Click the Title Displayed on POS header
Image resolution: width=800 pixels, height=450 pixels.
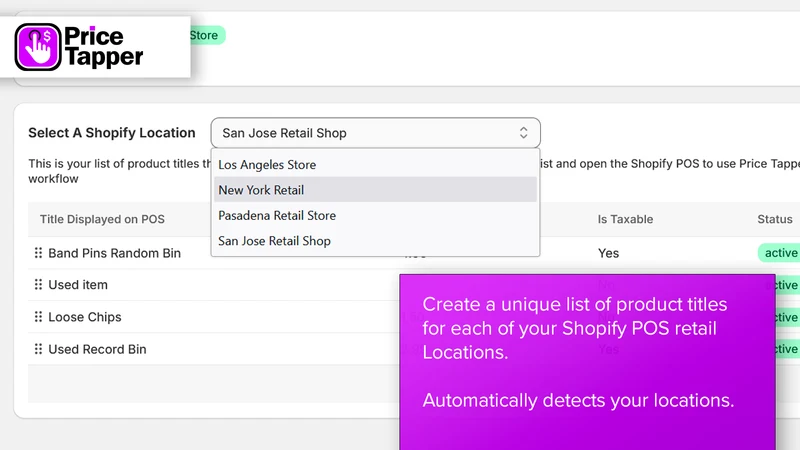(x=102, y=219)
